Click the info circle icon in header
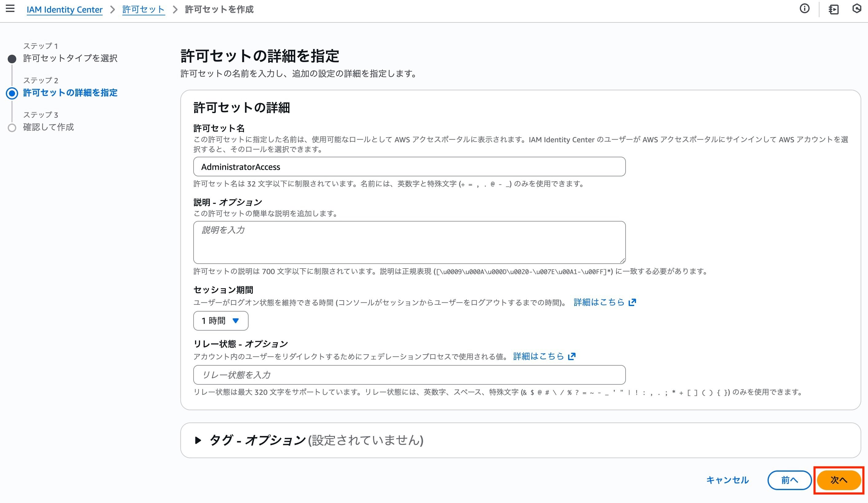The image size is (868, 503). point(804,9)
